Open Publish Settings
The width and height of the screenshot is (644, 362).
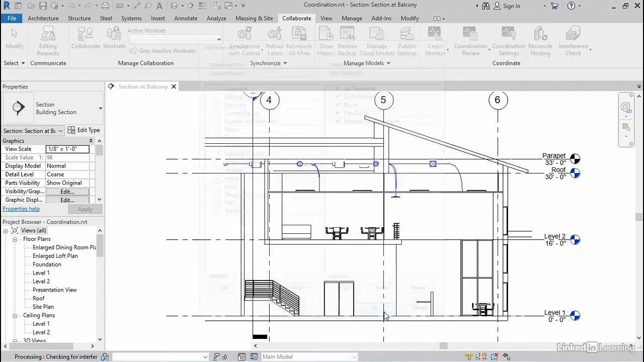[x=407, y=41]
